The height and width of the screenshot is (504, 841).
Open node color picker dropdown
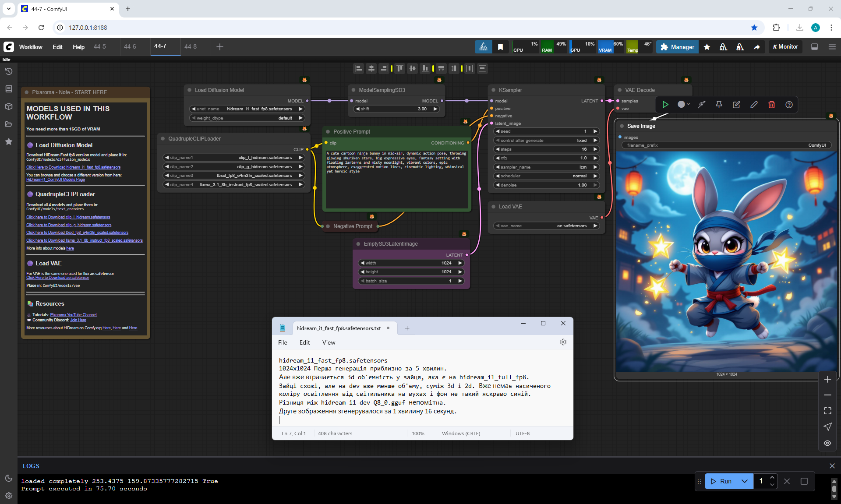point(683,105)
